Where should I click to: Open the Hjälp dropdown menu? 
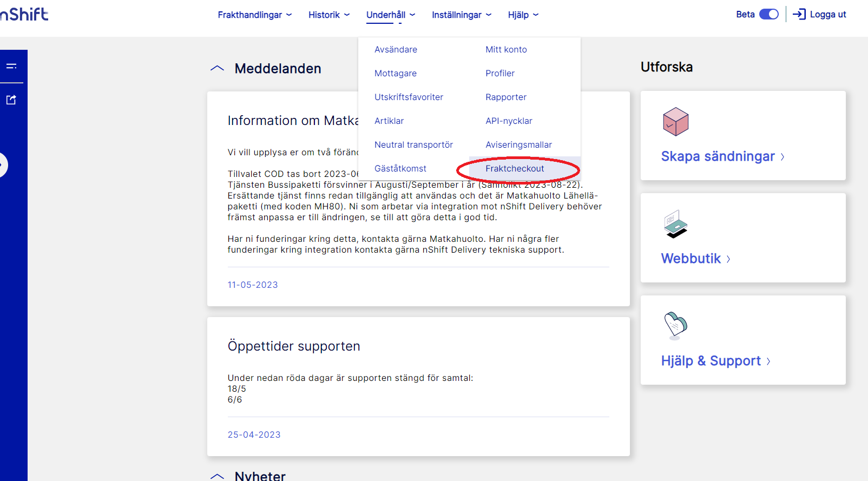523,15
